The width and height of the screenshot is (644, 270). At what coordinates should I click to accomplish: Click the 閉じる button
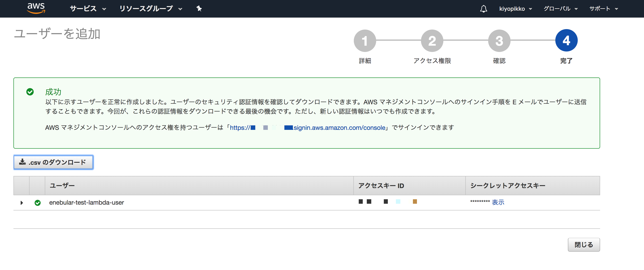(x=584, y=244)
